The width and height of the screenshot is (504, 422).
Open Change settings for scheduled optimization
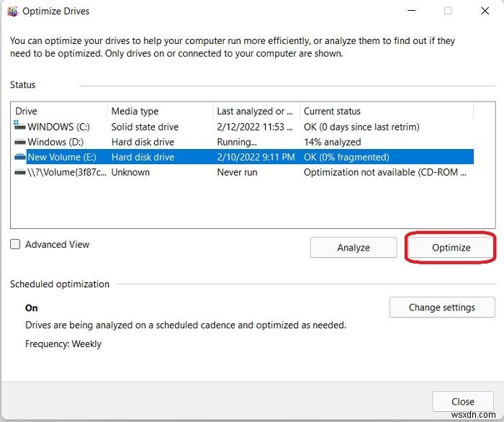(x=442, y=307)
